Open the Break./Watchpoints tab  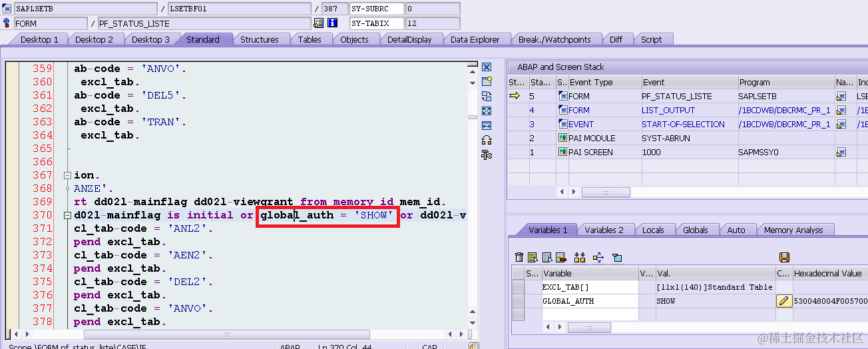[x=554, y=39]
